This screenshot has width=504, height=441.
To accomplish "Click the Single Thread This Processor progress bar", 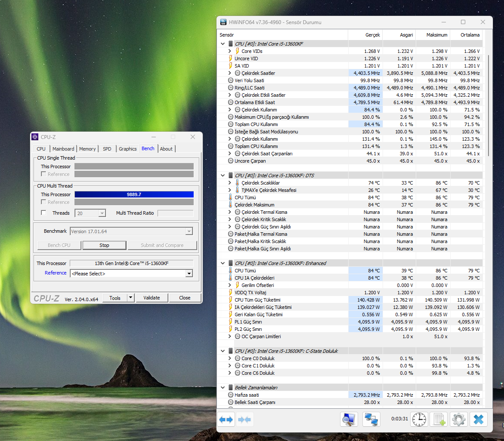I will pyautogui.click(x=134, y=167).
